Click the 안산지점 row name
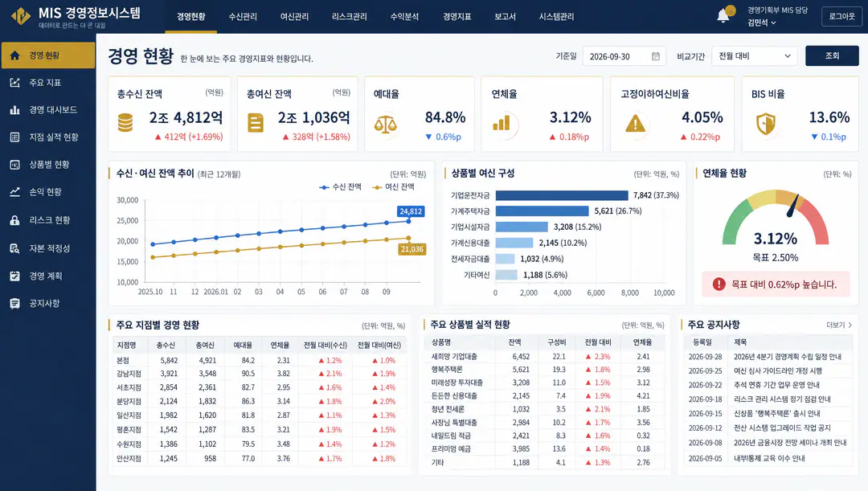Screen dimensions: 868x491 [x=129, y=459]
